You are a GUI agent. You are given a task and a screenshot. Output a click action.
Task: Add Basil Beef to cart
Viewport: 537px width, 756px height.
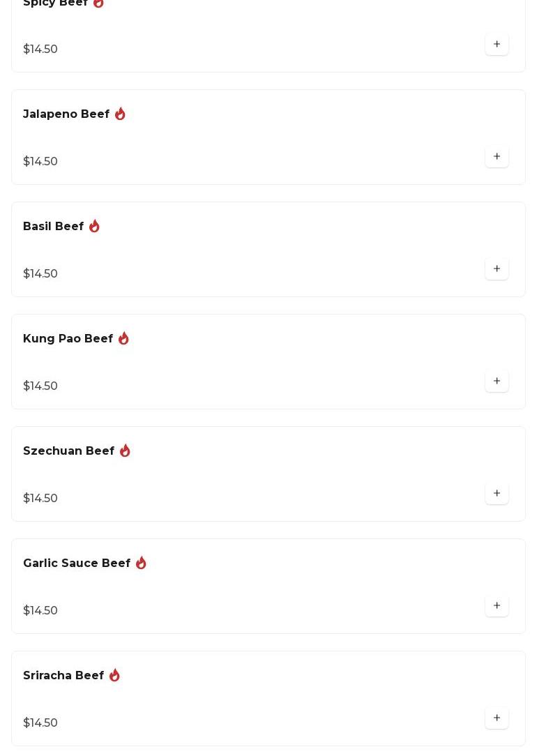pyautogui.click(x=497, y=269)
